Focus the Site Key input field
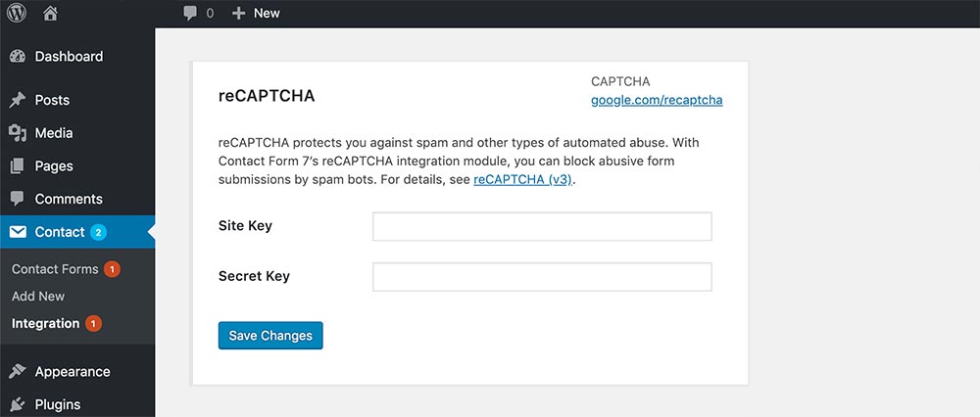Viewport: 980px width, 417px height. 542,226
